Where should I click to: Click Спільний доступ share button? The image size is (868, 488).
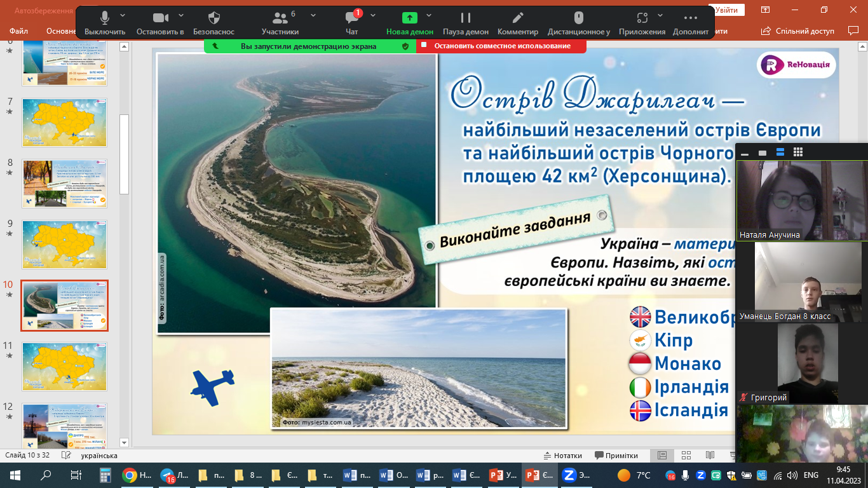click(799, 30)
